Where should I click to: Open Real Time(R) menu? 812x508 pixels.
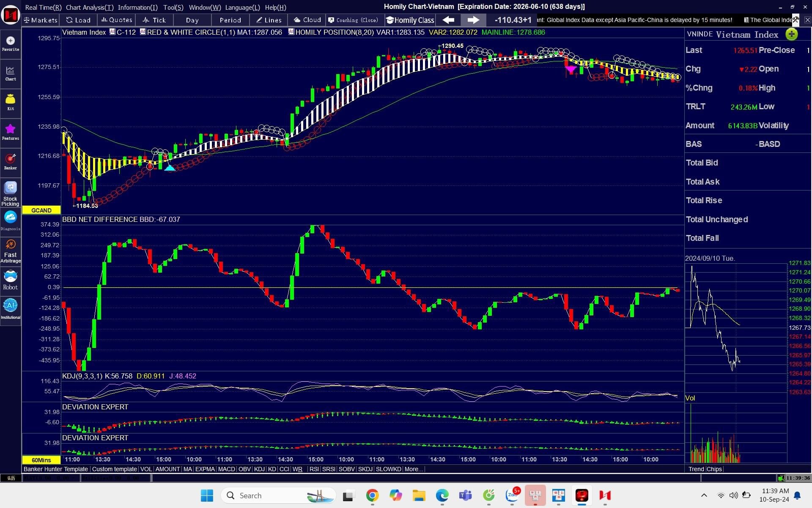(x=43, y=7)
